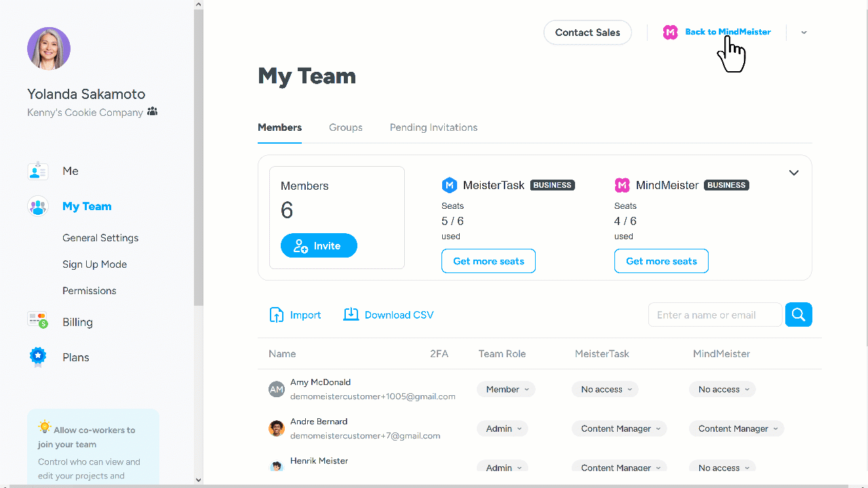
Task: Click Andre Bernard's avatar photo
Action: [x=276, y=428]
